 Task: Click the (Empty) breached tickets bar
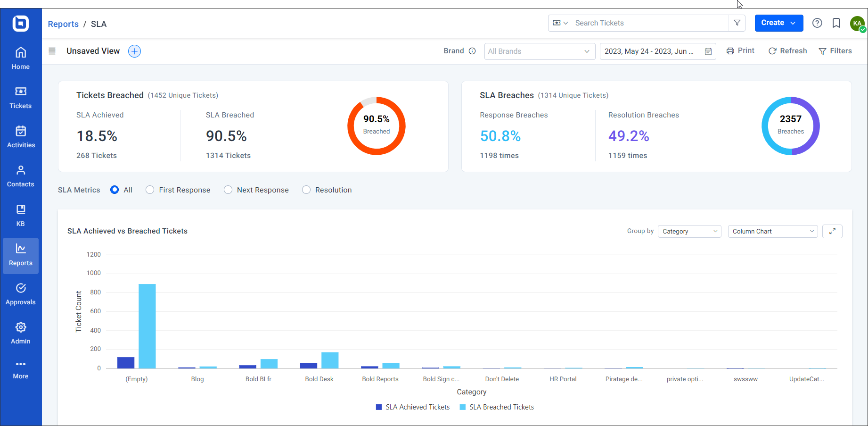[x=147, y=326]
